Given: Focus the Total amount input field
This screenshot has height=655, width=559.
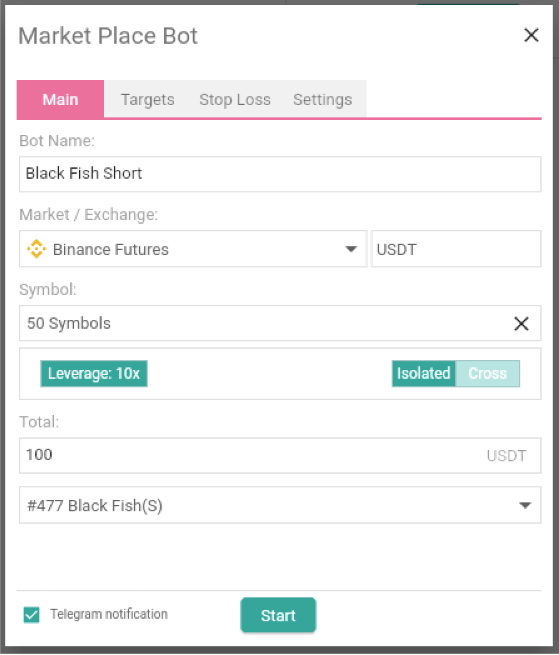Looking at the screenshot, I should coord(280,455).
